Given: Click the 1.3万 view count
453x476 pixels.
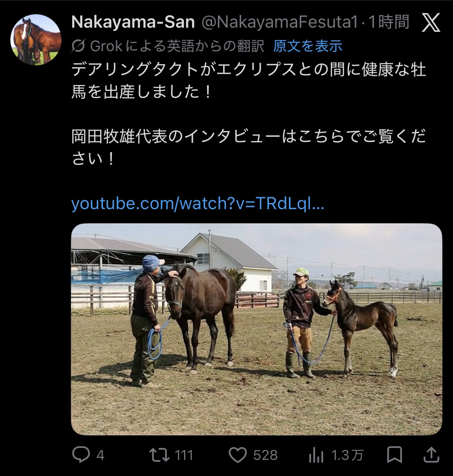Looking at the screenshot, I should pyautogui.click(x=347, y=456).
